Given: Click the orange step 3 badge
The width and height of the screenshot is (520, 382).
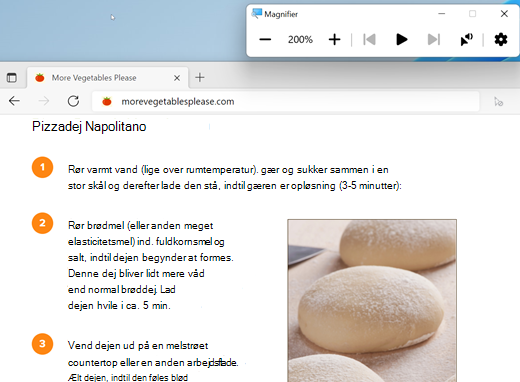Looking at the screenshot, I should point(42,344).
